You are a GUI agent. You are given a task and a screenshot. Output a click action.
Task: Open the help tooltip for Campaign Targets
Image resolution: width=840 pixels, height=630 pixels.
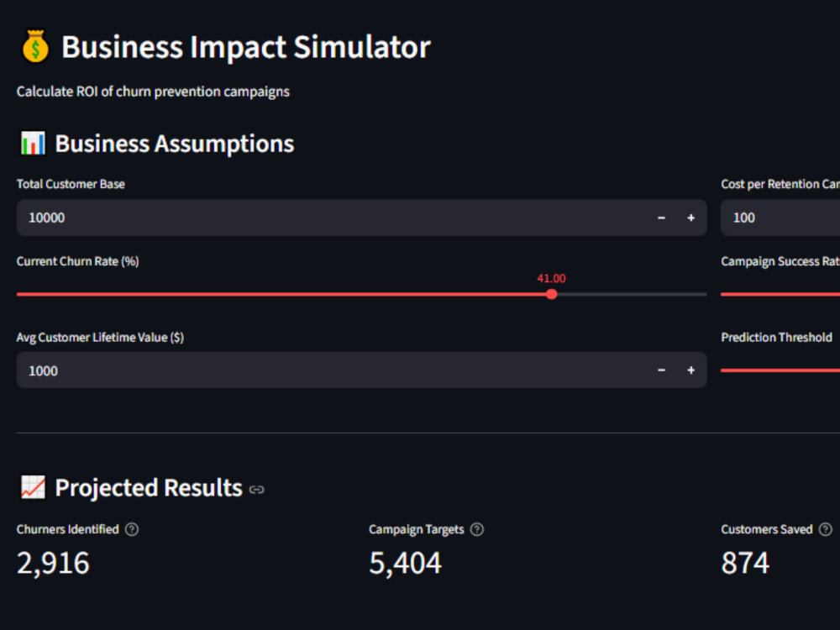477,529
